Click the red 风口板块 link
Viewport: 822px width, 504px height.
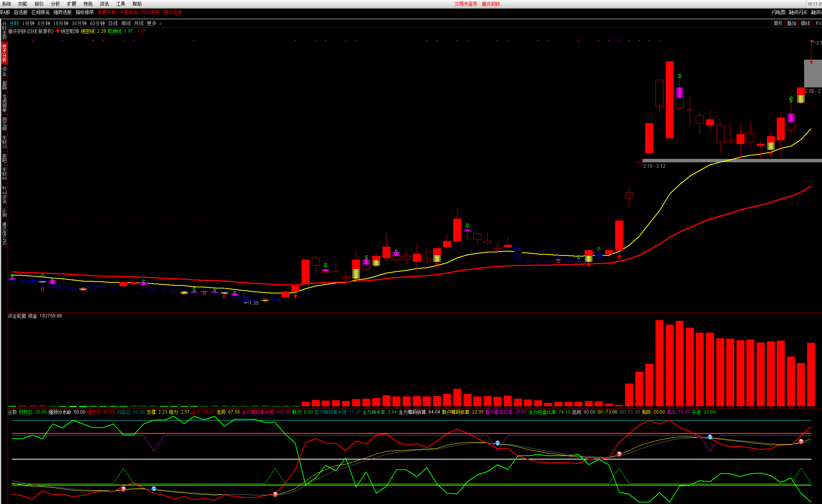(151, 12)
